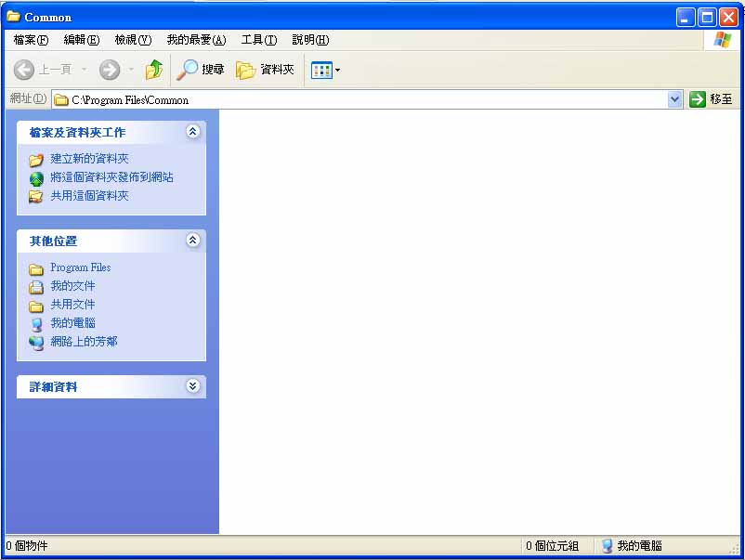Go up one folder level icon
745x560 pixels.
tap(154, 70)
